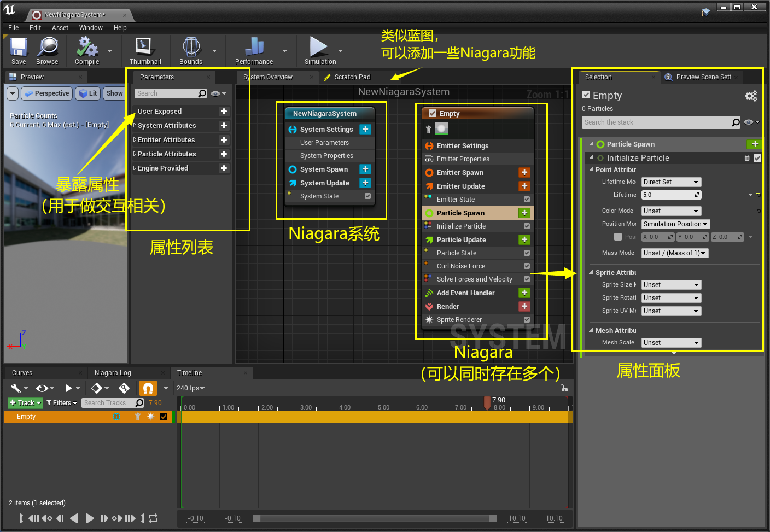Image resolution: width=770 pixels, height=532 pixels.
Task: Toggle timeline snapping magnet
Action: coord(148,388)
